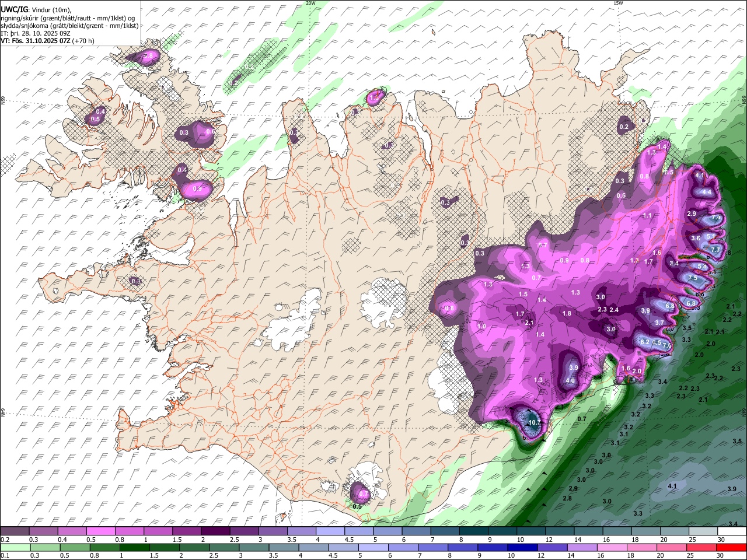Click the "0.2" map value in the northeast
747x560 pixels.
(x=624, y=127)
